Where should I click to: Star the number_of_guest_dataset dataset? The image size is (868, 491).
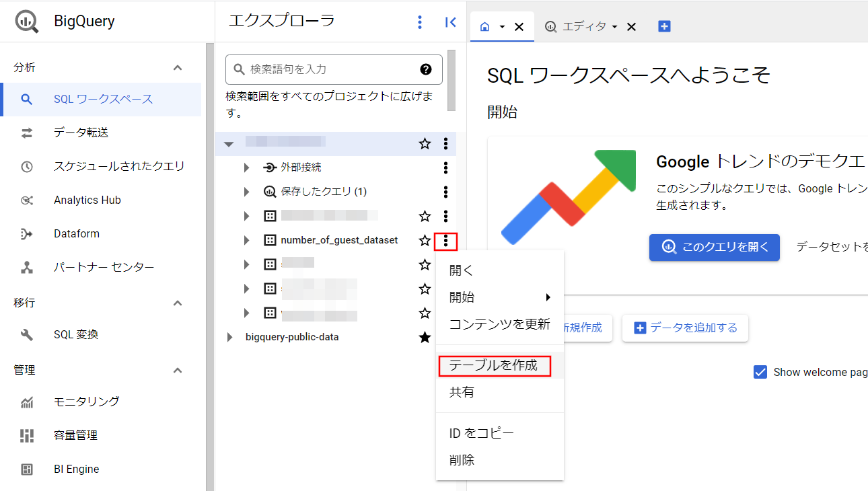click(425, 239)
